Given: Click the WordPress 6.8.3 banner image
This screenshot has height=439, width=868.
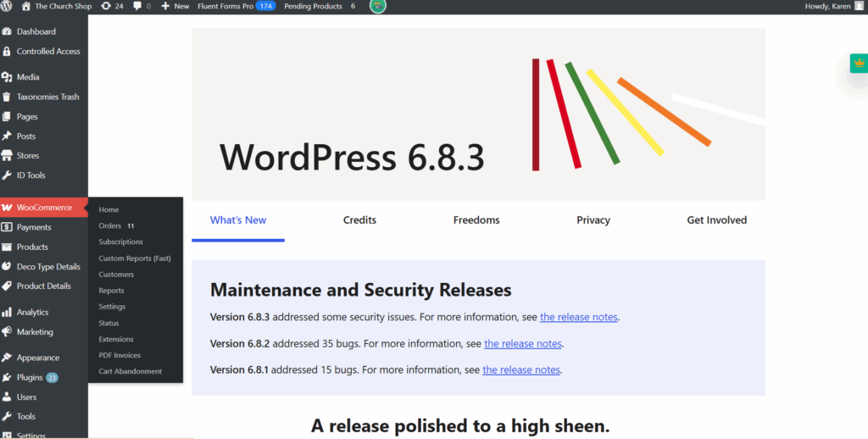Looking at the screenshot, I should pos(478,114).
